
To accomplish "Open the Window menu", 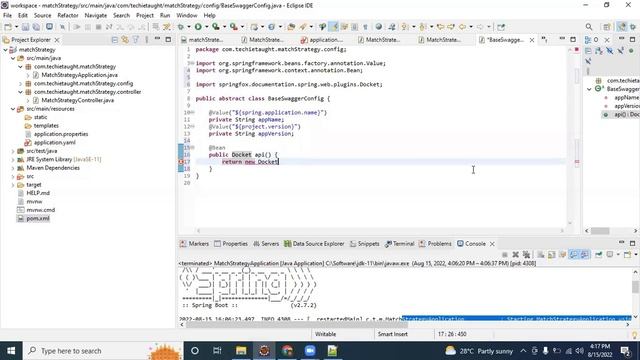I will (x=187, y=15).
